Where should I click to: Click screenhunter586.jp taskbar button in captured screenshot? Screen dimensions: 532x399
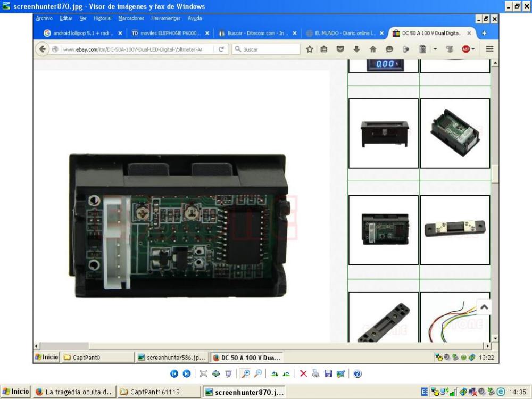coord(172,358)
